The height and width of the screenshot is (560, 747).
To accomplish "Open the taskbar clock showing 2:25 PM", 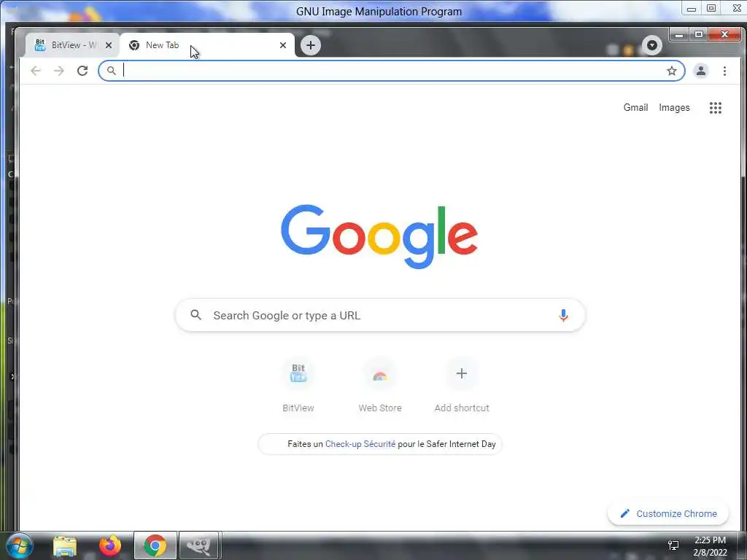I will point(710,546).
